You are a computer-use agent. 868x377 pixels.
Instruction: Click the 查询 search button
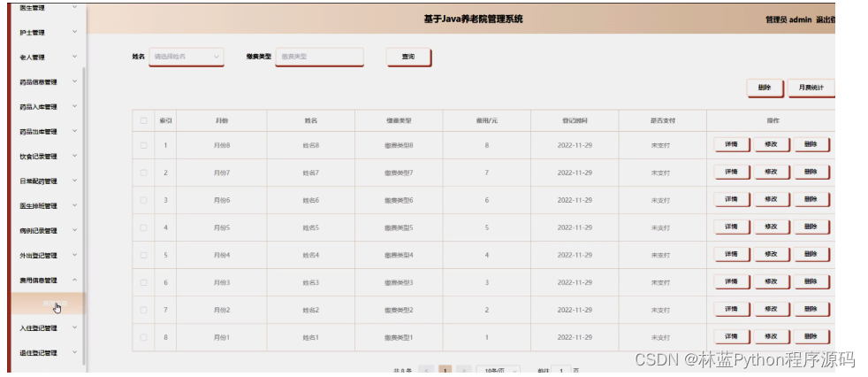coord(408,58)
